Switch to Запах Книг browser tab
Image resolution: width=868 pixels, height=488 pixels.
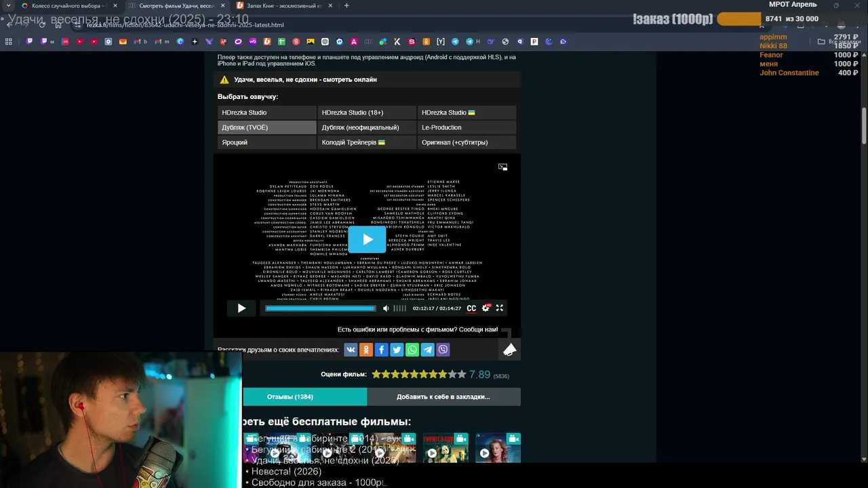click(285, 5)
